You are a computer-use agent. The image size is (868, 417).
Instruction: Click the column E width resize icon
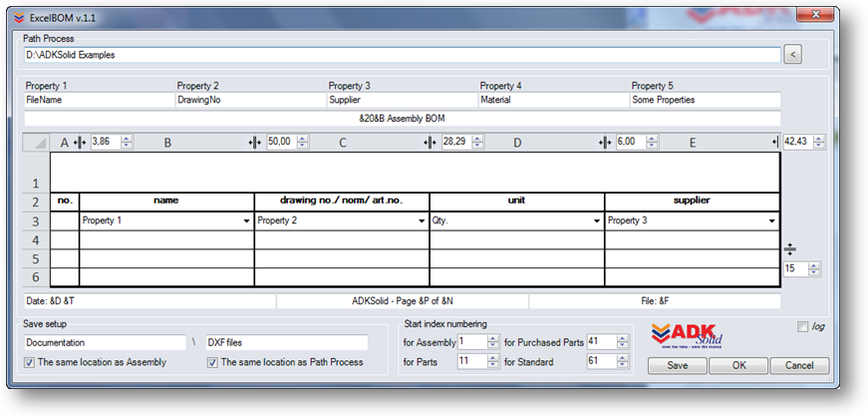(x=776, y=143)
